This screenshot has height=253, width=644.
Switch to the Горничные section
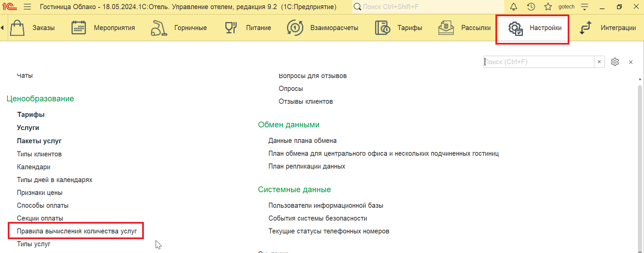point(190,28)
